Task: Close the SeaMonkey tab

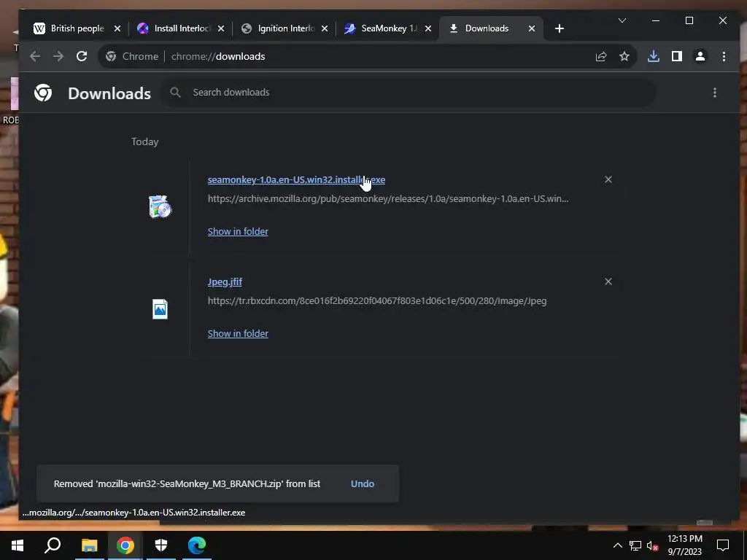Action: 428,28
